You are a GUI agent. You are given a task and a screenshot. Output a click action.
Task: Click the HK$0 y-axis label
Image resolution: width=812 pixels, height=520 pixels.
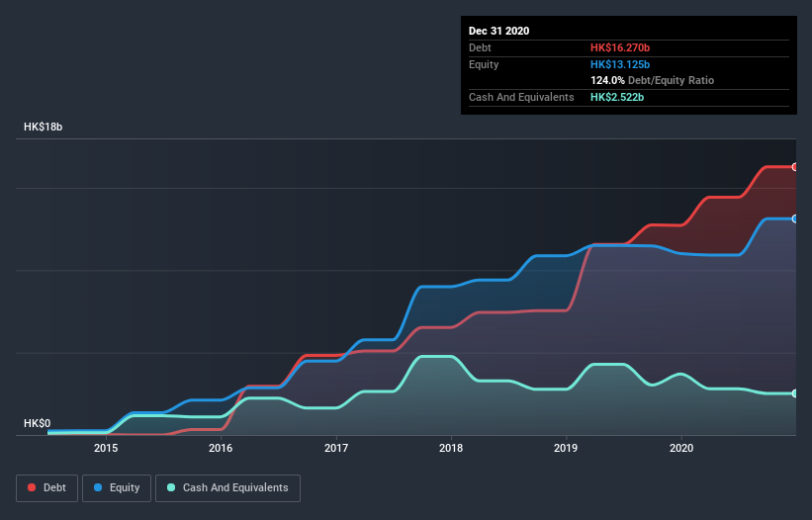coord(38,423)
